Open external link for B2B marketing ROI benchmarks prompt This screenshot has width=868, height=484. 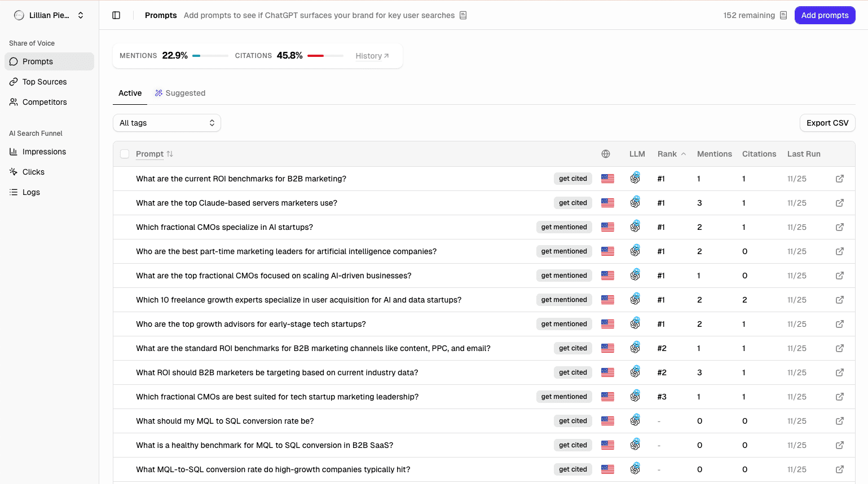[x=839, y=179]
